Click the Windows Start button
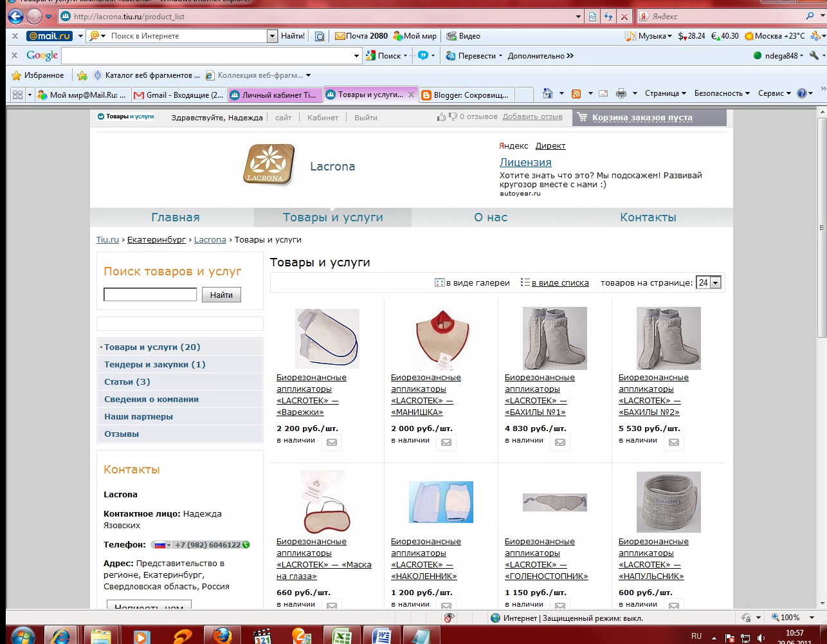 [22, 636]
